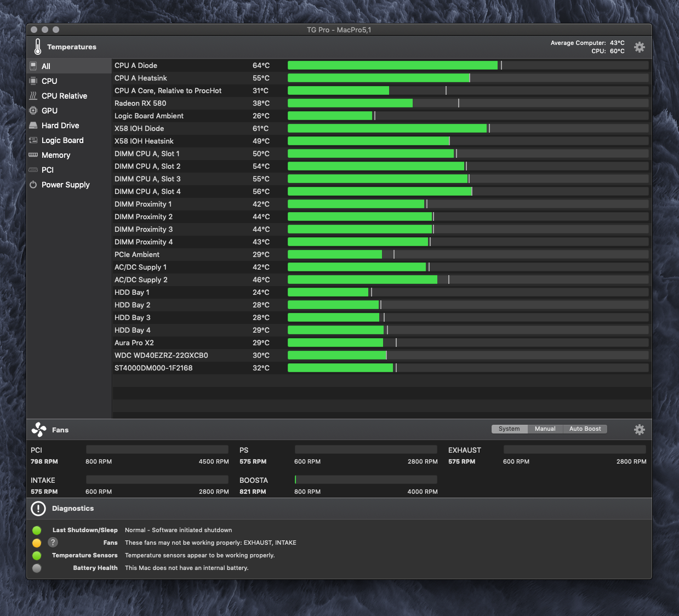Show CPU Relative sensors label
This screenshot has height=616, width=679.
point(64,96)
